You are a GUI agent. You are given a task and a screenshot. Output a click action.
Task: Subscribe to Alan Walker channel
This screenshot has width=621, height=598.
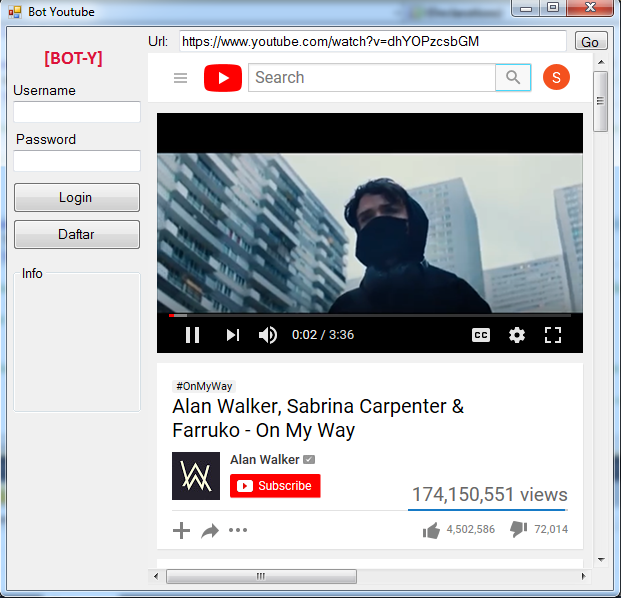[275, 486]
